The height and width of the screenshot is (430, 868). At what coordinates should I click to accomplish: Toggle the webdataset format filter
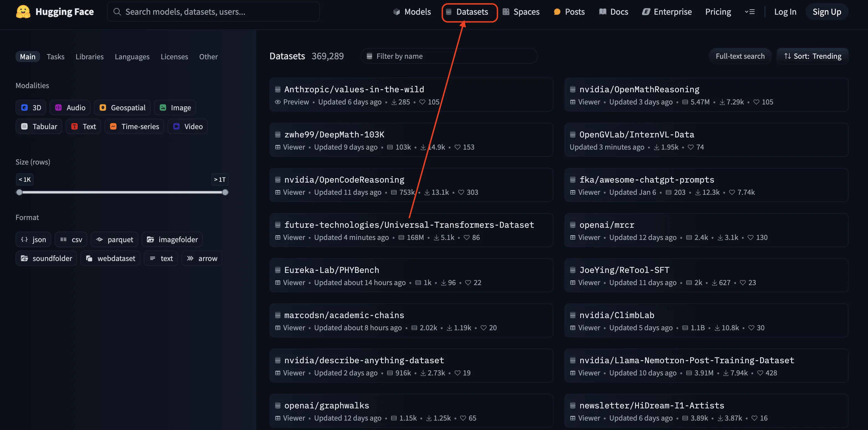click(110, 258)
